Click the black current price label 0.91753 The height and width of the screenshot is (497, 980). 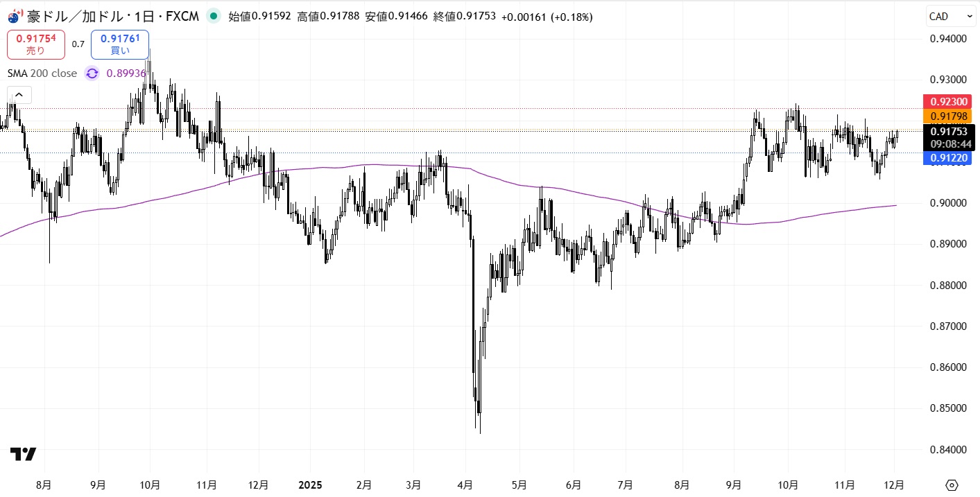pyautogui.click(x=949, y=132)
